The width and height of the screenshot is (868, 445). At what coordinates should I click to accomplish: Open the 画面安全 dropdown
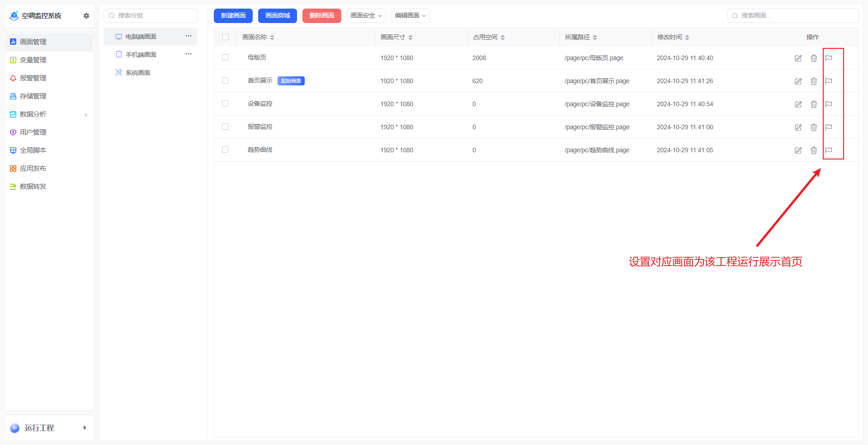[366, 15]
